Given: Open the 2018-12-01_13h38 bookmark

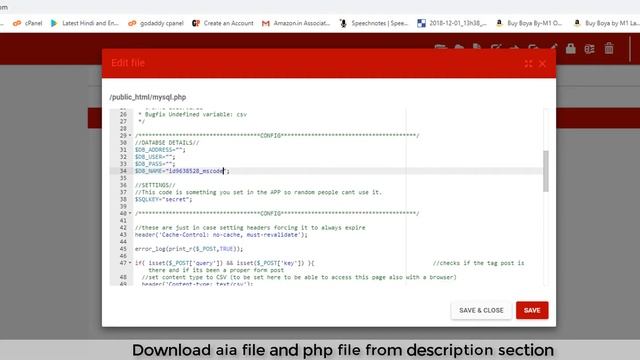Looking at the screenshot, I should pyautogui.click(x=452, y=23).
